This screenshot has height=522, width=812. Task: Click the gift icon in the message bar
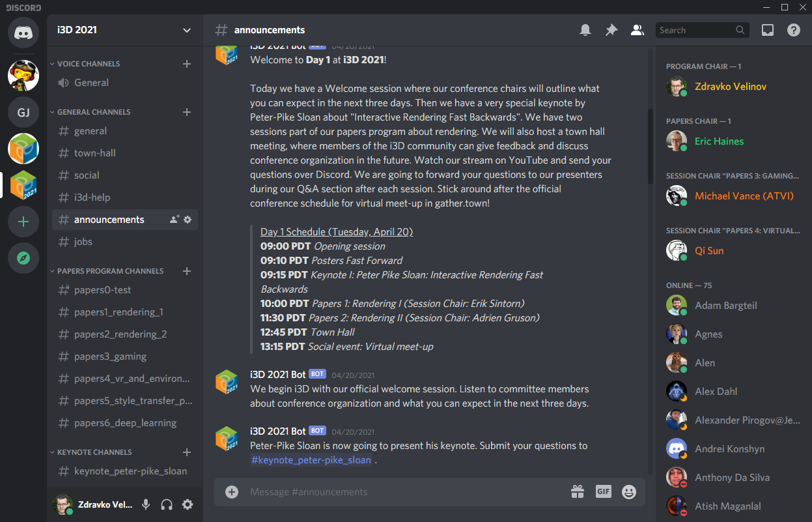coord(578,492)
